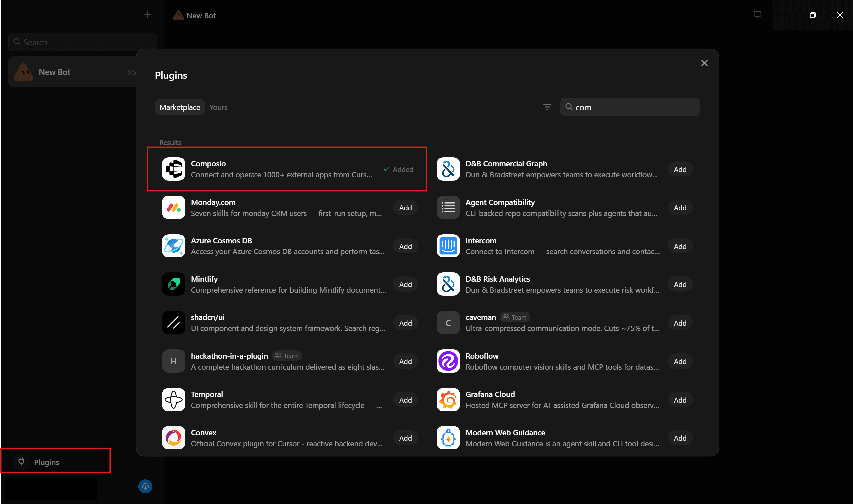Click the hackathon-in-a-plugin title
This screenshot has height=504, width=853.
230,356
